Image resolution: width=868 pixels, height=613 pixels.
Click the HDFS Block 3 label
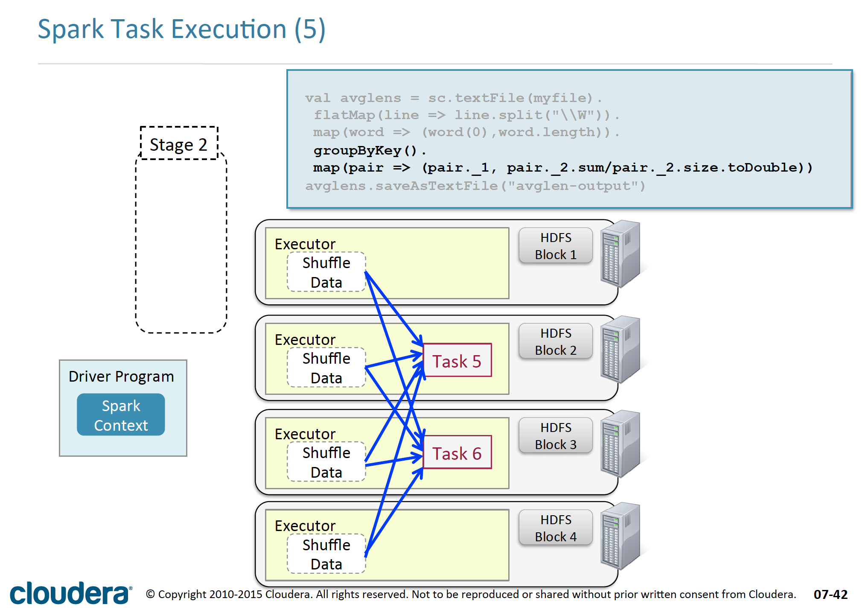pyautogui.click(x=556, y=436)
